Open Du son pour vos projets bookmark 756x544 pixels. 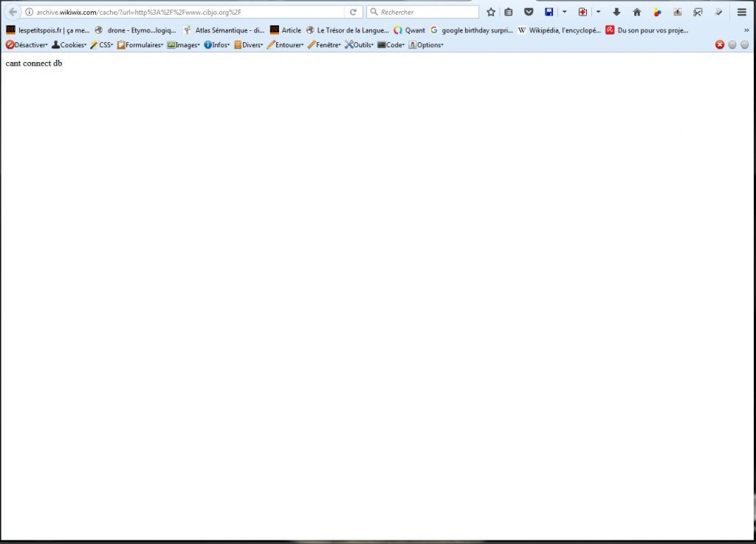(647, 30)
